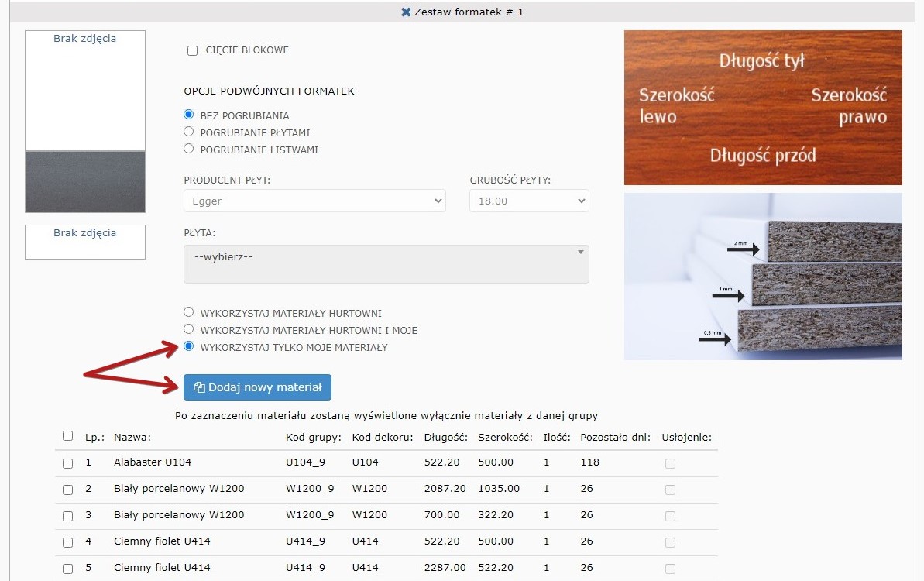Select Wykorzystaj materiały hurtowni option
Image resolution: width=924 pixels, height=581 pixels.
pos(189,312)
